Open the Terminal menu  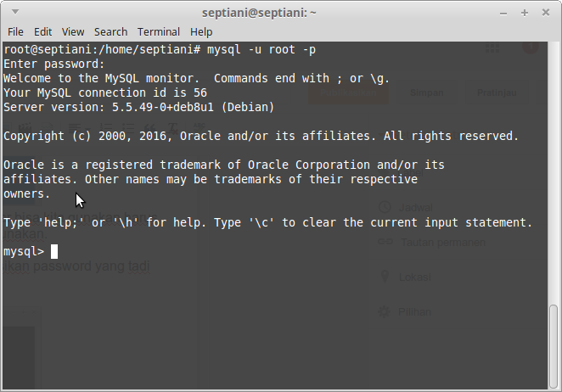click(x=159, y=32)
